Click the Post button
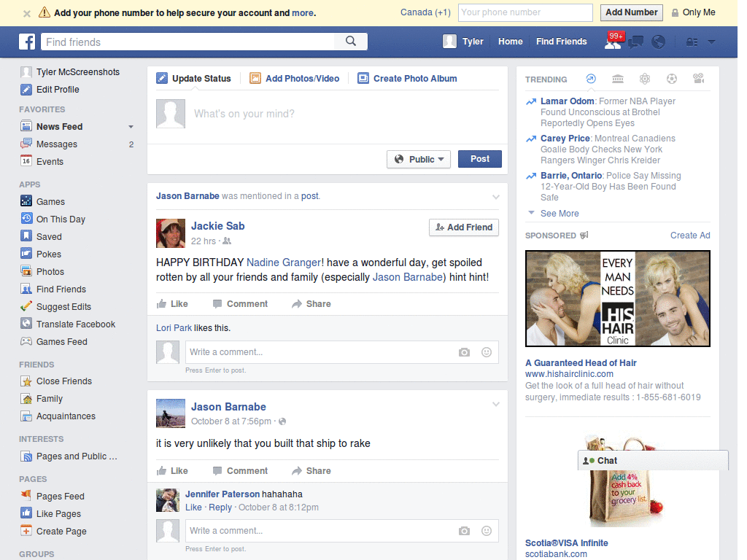This screenshot has height=560, width=747. pos(480,159)
